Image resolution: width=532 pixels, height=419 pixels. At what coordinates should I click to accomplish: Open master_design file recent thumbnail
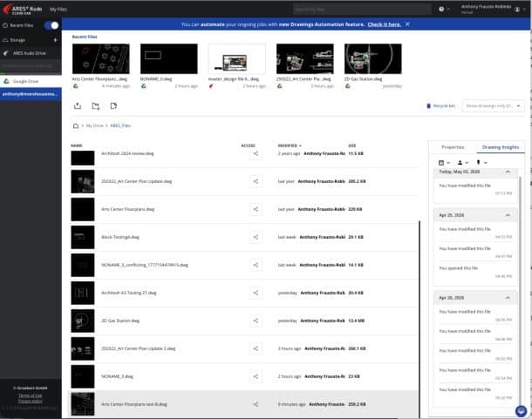tap(237, 58)
